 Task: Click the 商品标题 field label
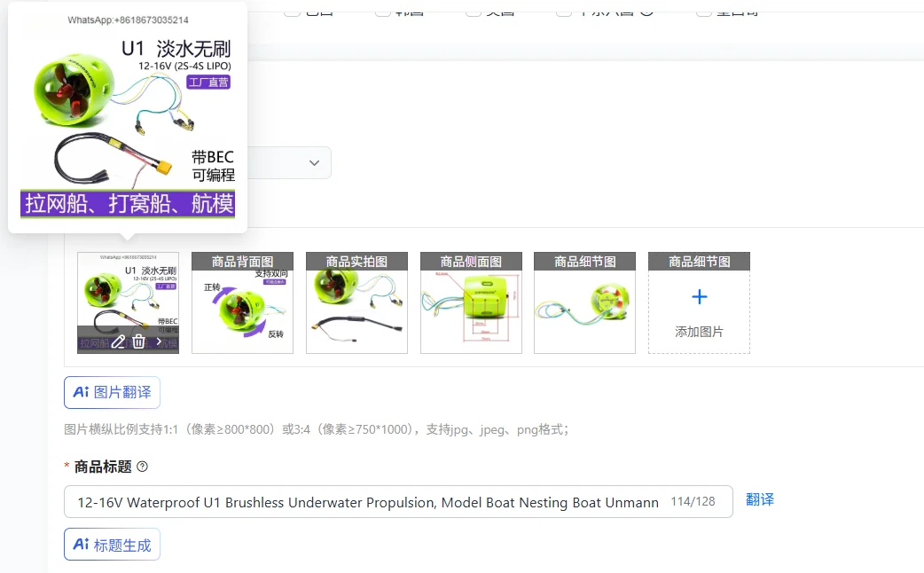point(103,467)
